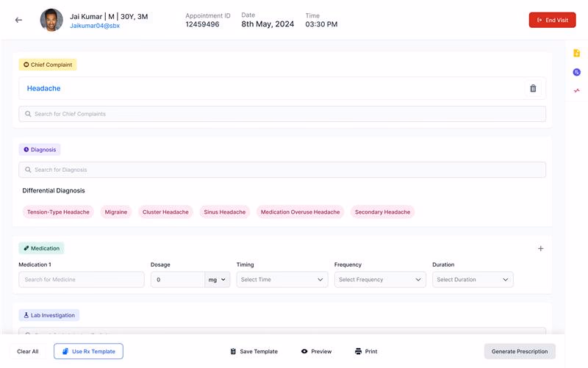Image resolution: width=588 pixels, height=368 pixels.
Task: Select Tension-Type Headache diagnosis chip
Action: click(x=58, y=212)
